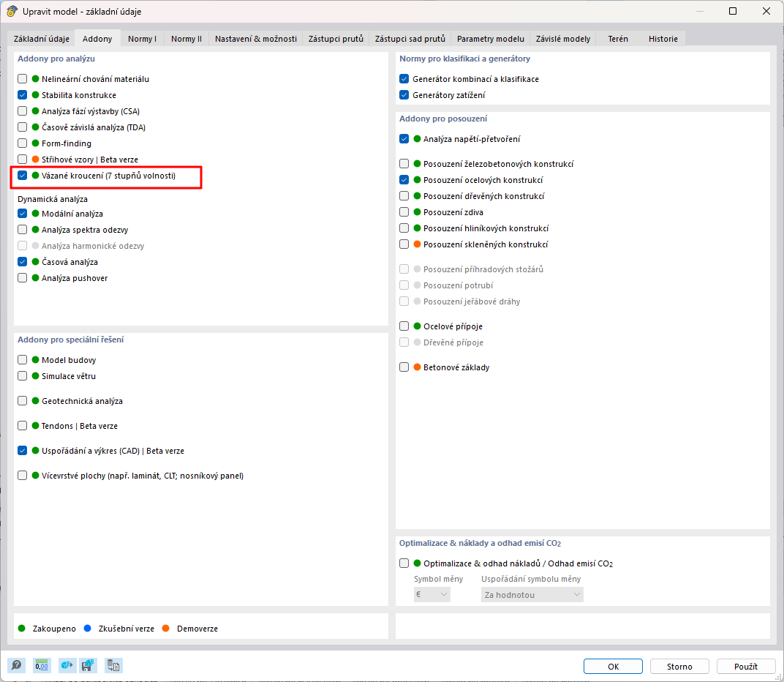This screenshot has height=682, width=784.
Task: Uncheck Vázané kroucení (7 stupňů volnosti)
Action: (23, 176)
